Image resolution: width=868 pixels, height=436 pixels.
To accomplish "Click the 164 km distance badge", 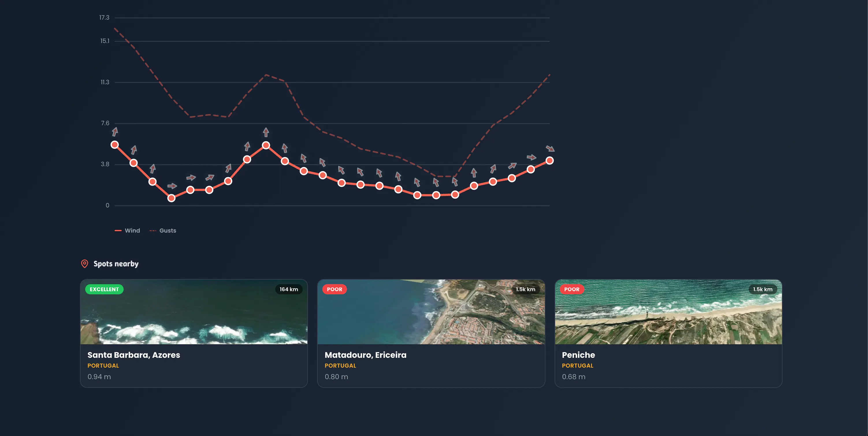I will 289,289.
